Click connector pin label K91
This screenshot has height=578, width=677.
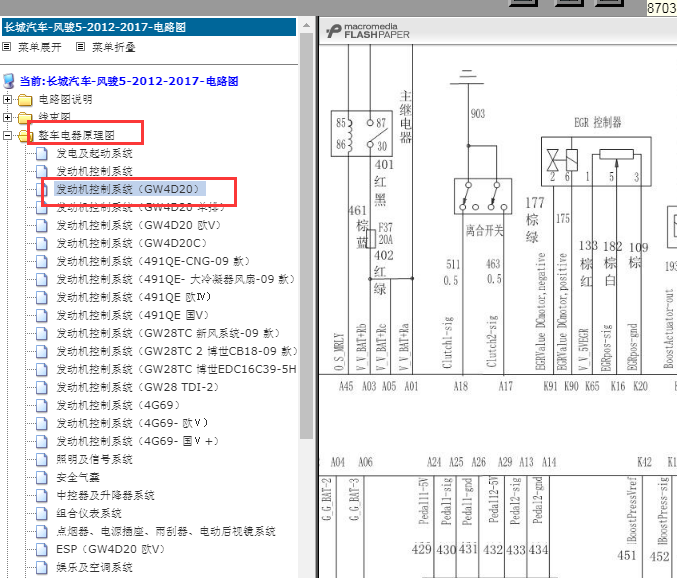tap(550, 386)
